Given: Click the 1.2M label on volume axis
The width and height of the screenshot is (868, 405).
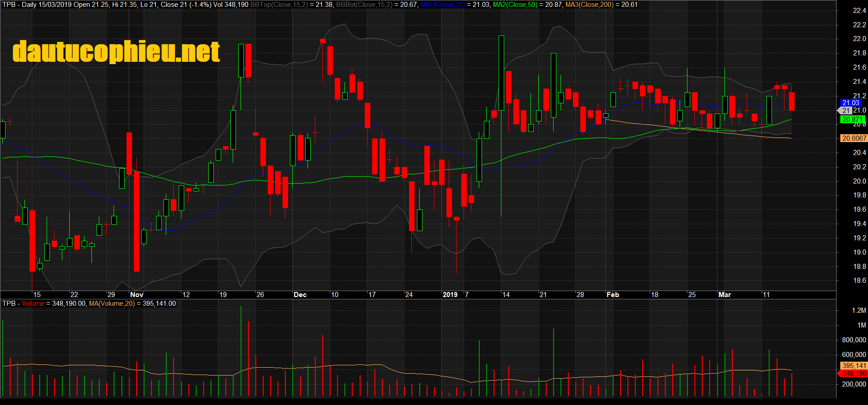Looking at the screenshot, I should pyautogui.click(x=859, y=310).
